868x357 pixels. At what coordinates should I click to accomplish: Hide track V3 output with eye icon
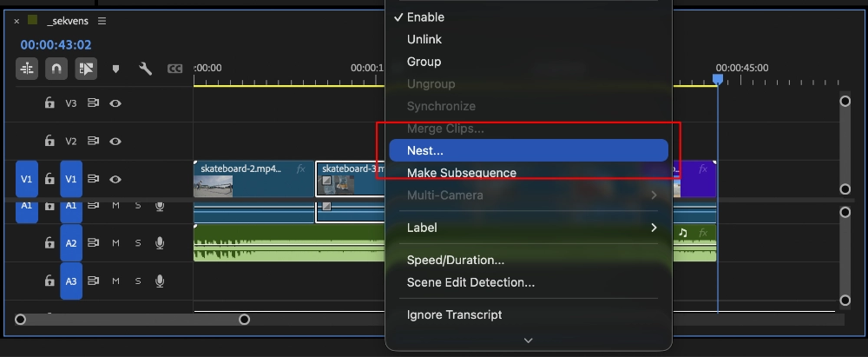pos(115,103)
